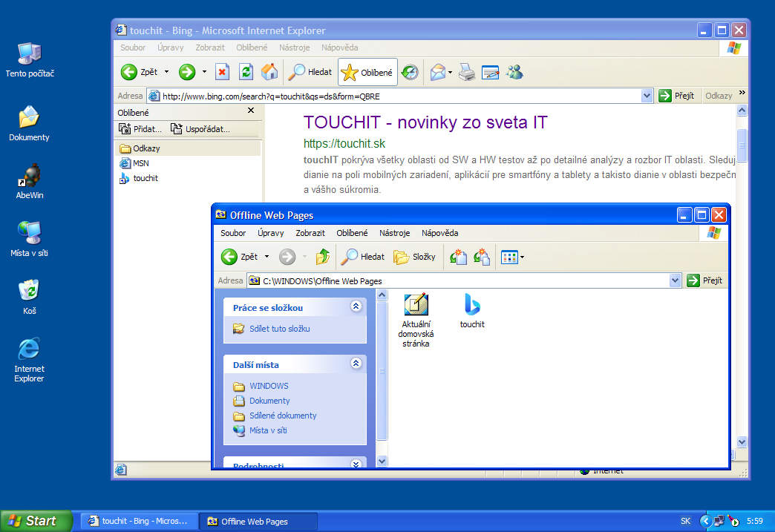
Task: Click the Up folder icon in Offline Web Pages
Action: click(x=322, y=257)
